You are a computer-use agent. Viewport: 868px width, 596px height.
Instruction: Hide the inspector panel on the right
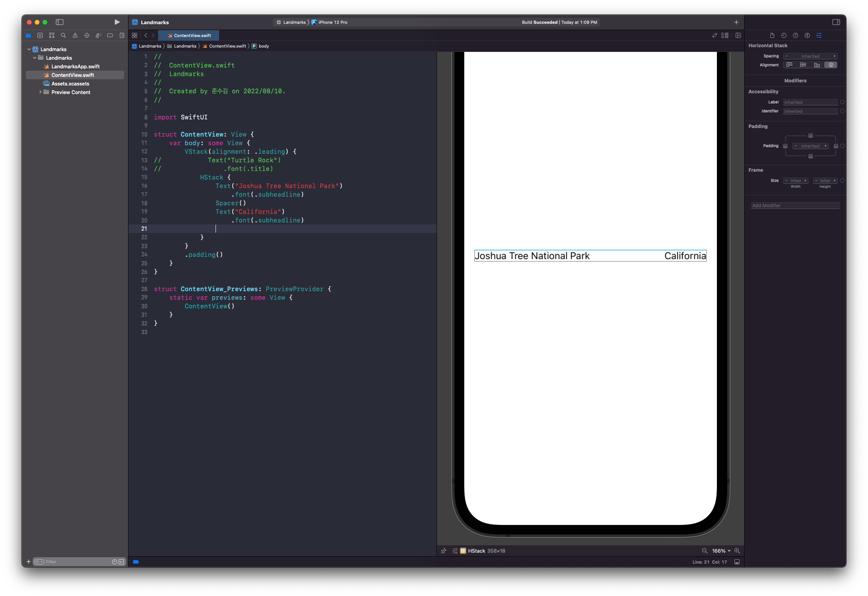point(836,22)
